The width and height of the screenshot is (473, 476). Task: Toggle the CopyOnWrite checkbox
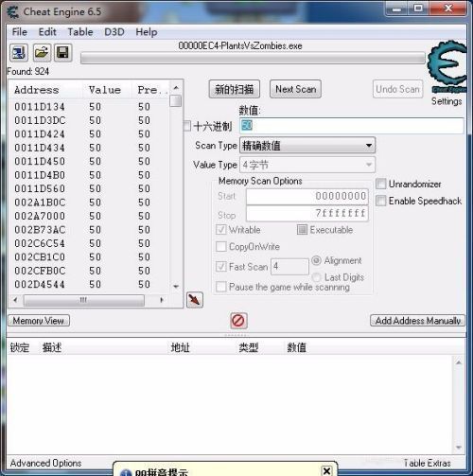[221, 246]
